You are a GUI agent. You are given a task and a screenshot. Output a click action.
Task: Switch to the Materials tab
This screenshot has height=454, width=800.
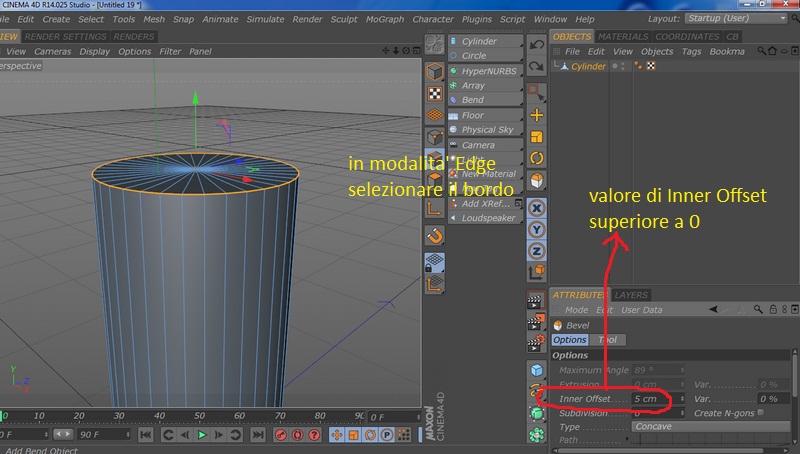point(624,37)
